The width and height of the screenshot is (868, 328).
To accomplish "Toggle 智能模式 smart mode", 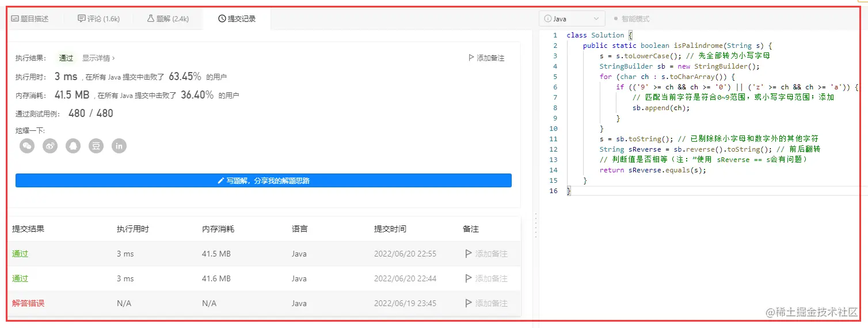I will (x=631, y=18).
